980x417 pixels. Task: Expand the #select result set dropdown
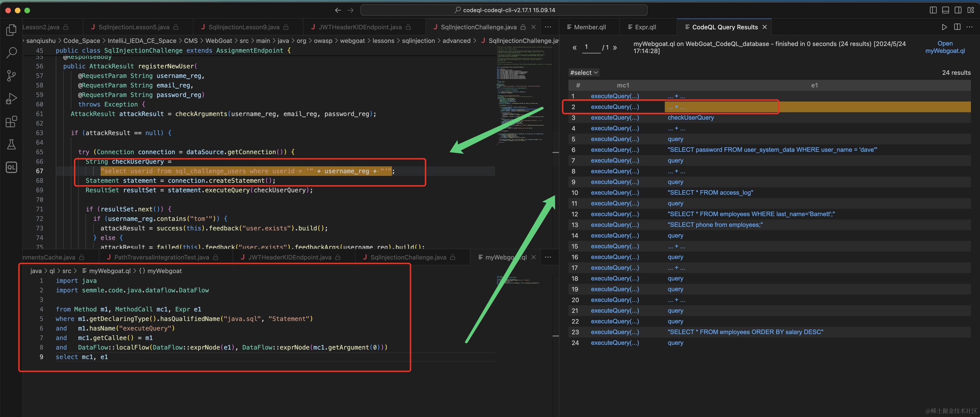(584, 73)
